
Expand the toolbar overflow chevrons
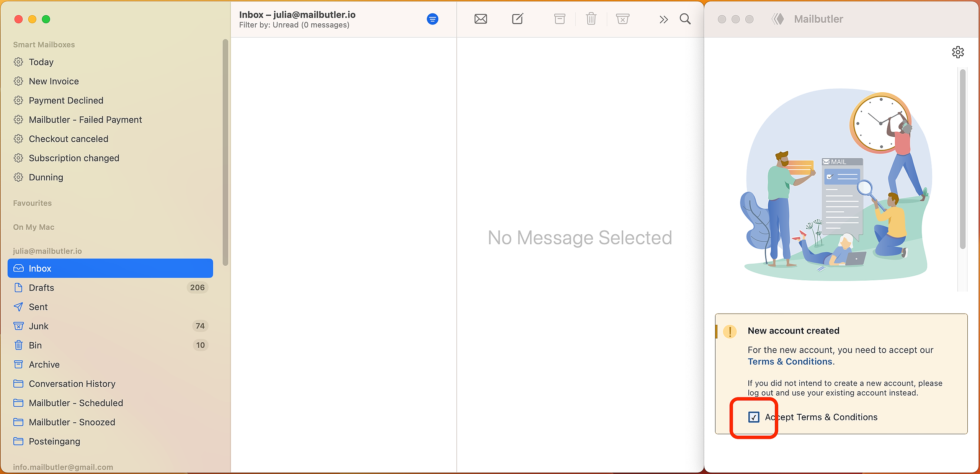pyautogui.click(x=663, y=19)
